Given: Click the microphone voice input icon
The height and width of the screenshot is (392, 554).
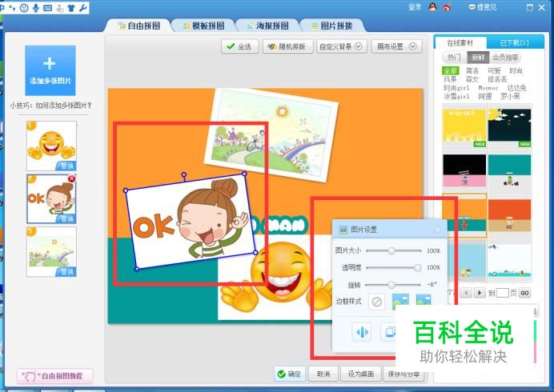Looking at the screenshot, I should click(x=36, y=7).
